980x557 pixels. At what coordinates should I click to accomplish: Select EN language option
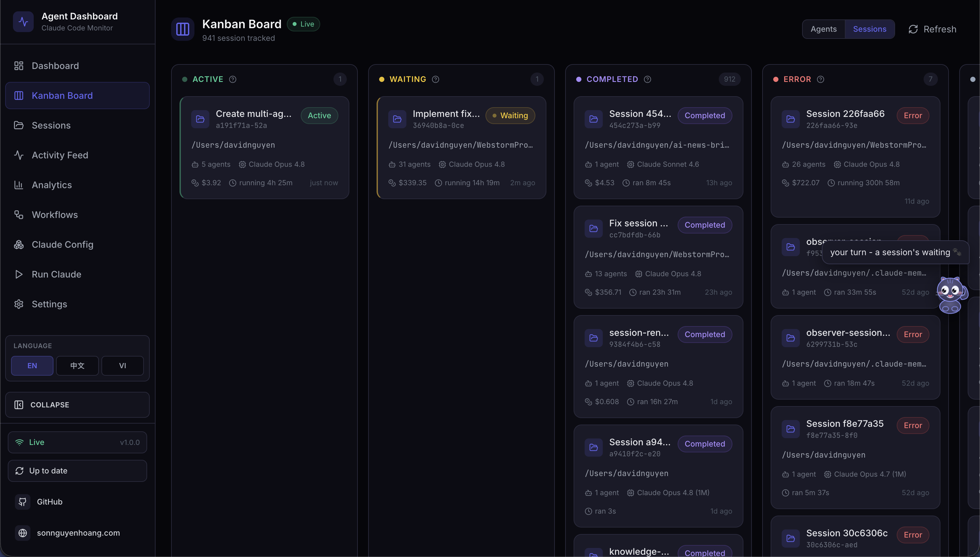coord(32,366)
